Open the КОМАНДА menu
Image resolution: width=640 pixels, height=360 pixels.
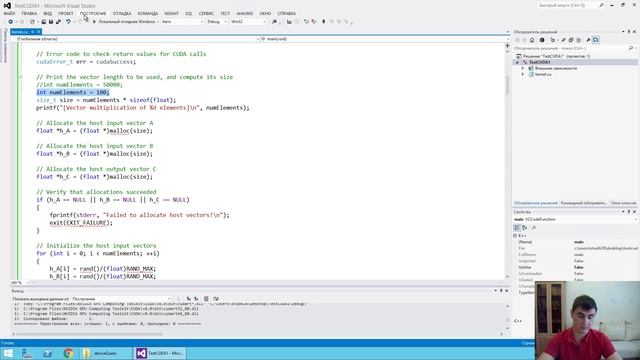click(x=148, y=13)
